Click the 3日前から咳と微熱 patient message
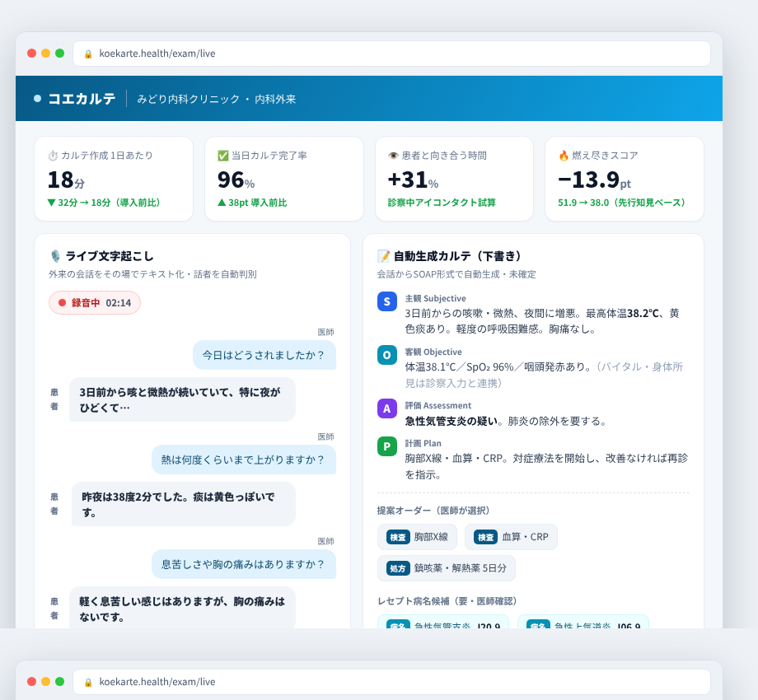The image size is (758, 700). pyautogui.click(x=182, y=399)
